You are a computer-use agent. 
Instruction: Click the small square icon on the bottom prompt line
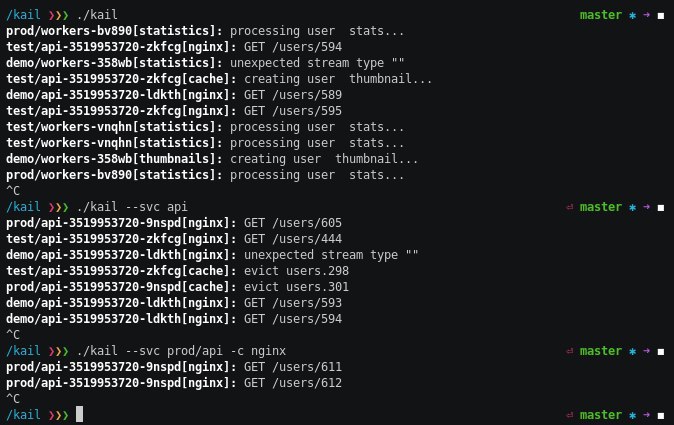point(660,414)
